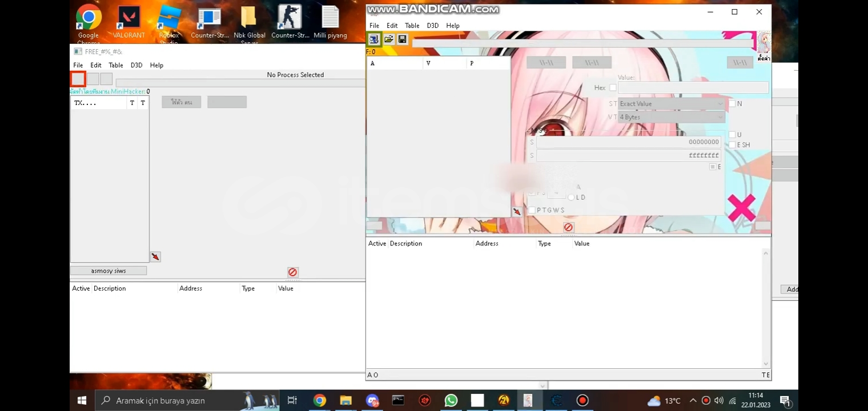Toggle the N checkbox beside Exact Value
The height and width of the screenshot is (411, 868).
pyautogui.click(x=732, y=103)
